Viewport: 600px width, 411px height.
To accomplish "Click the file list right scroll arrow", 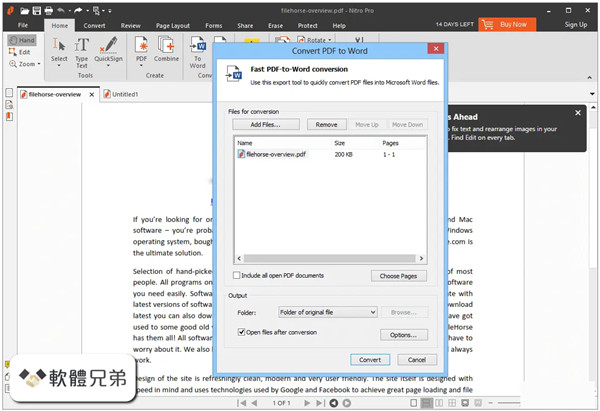I will 421,259.
